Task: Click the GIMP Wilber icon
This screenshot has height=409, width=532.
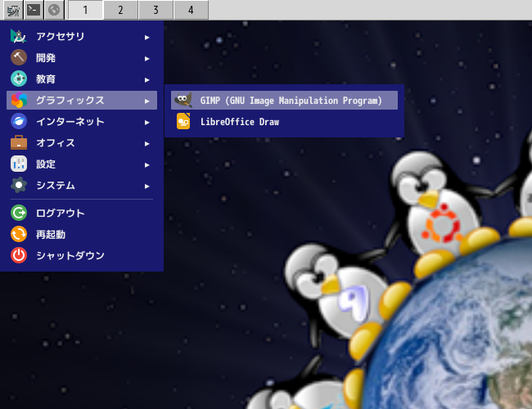Action: click(x=183, y=100)
